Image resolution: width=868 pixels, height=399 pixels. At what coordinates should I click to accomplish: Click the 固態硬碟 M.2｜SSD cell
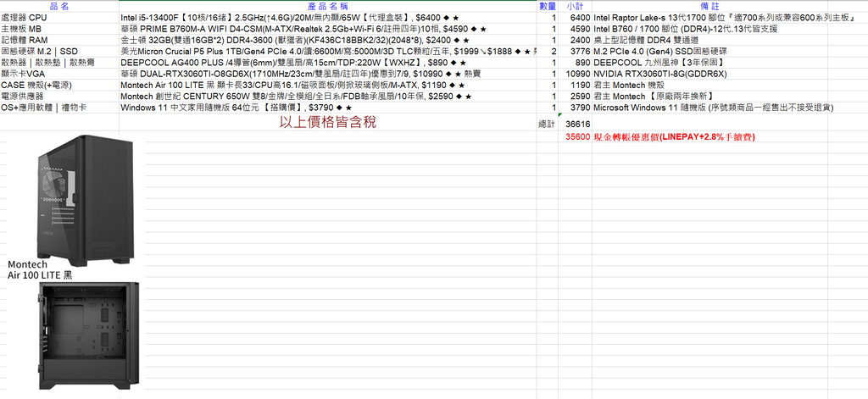point(59,52)
